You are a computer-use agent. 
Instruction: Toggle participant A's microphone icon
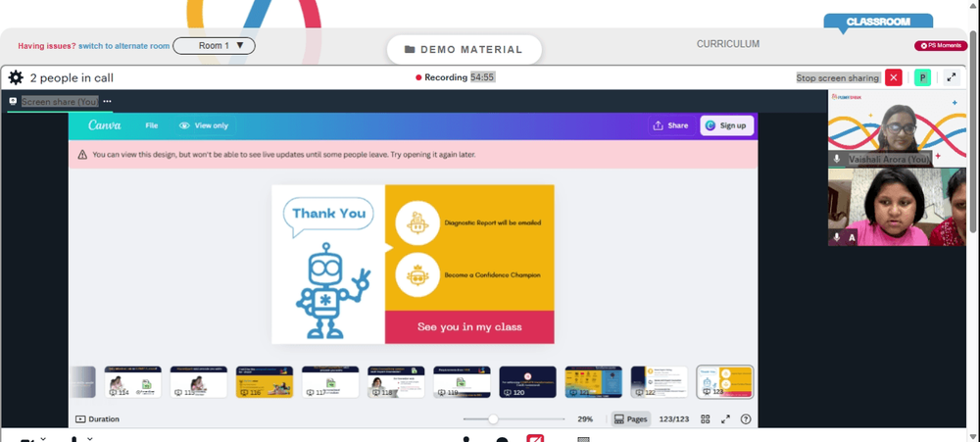837,237
